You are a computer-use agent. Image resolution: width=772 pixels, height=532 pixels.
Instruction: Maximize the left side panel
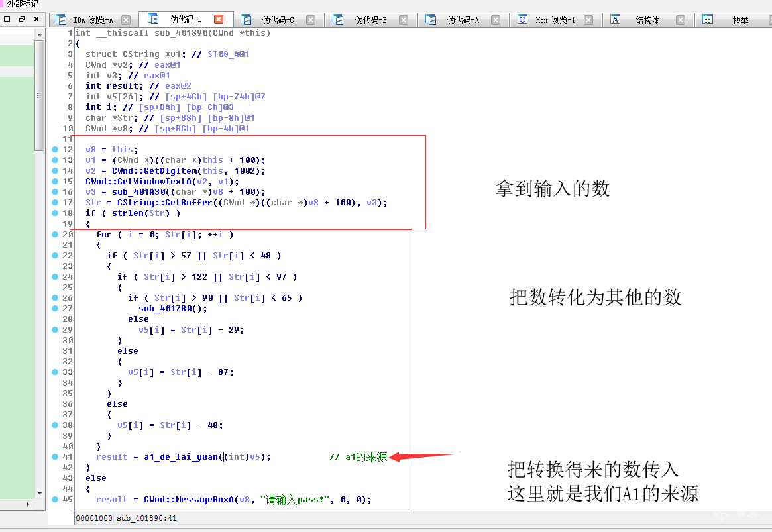(x=7, y=19)
